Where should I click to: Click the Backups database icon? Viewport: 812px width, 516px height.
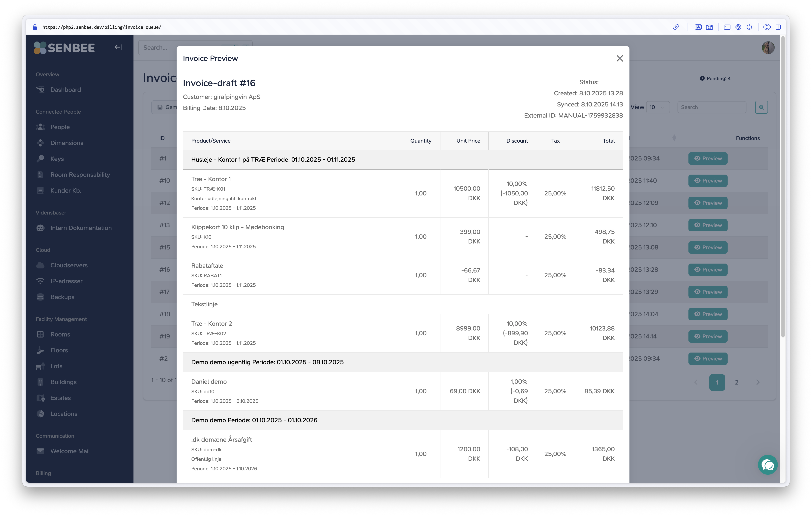41,297
